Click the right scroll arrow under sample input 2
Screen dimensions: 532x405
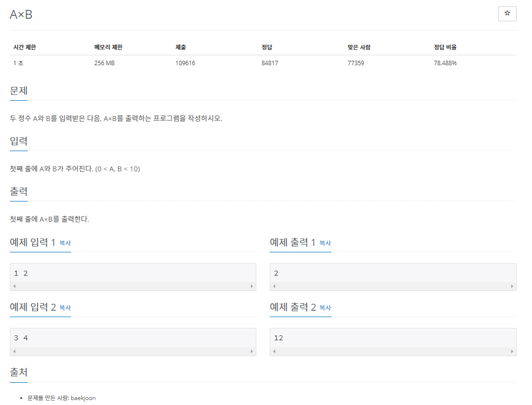click(x=252, y=351)
